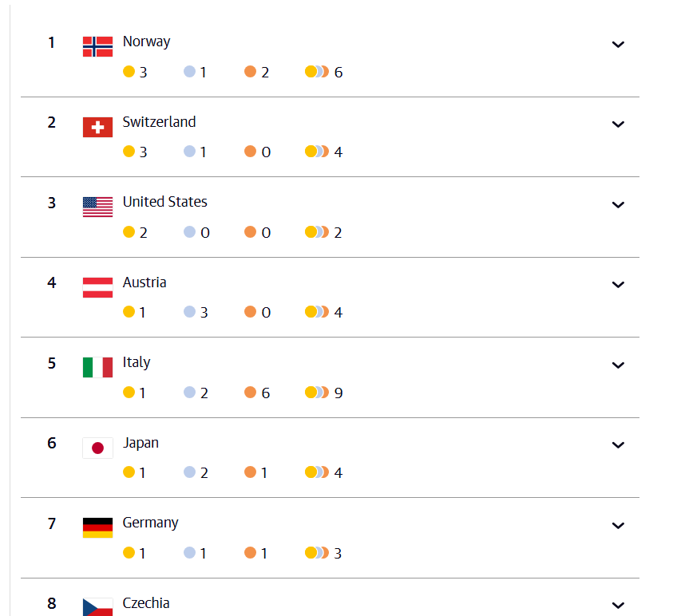Click the Switzerland flag icon
This screenshot has width=673, height=616.
[x=97, y=127]
